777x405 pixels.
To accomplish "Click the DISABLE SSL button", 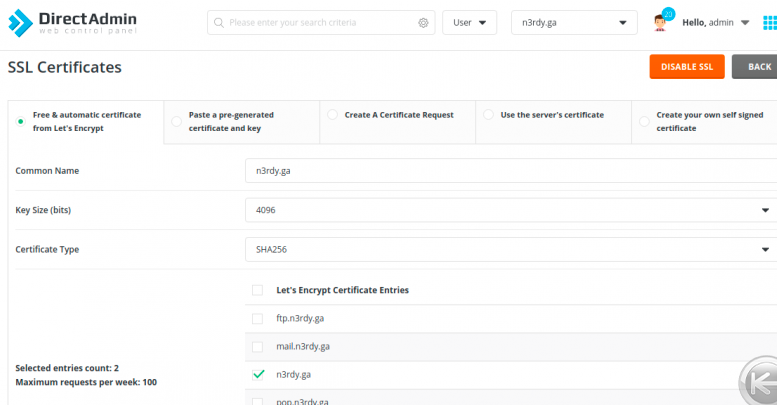I will click(x=687, y=67).
